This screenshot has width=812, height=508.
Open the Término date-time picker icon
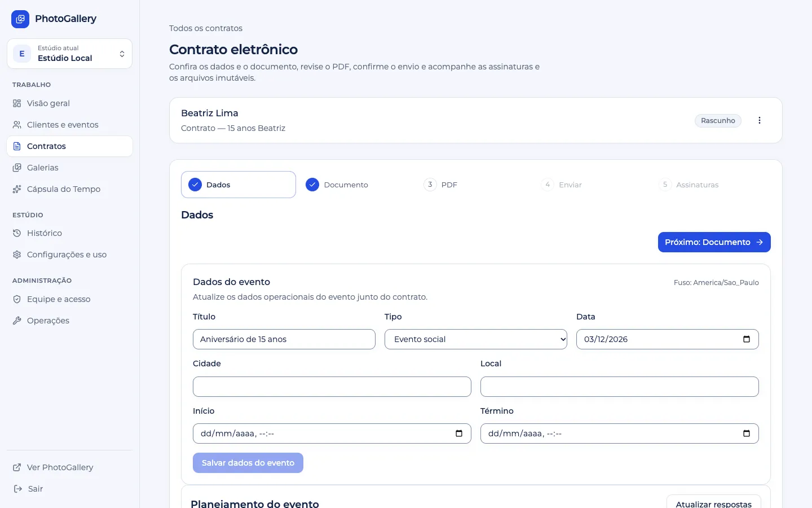[747, 433]
